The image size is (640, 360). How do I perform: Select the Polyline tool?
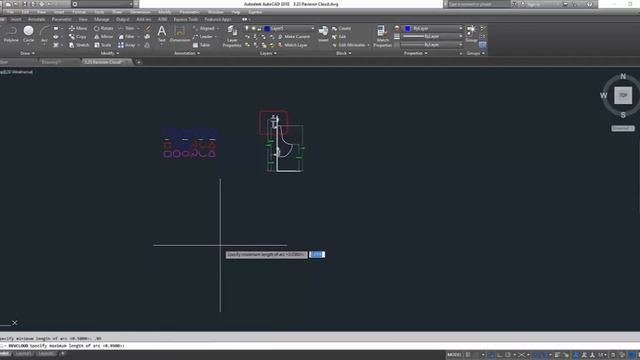pyautogui.click(x=11, y=34)
